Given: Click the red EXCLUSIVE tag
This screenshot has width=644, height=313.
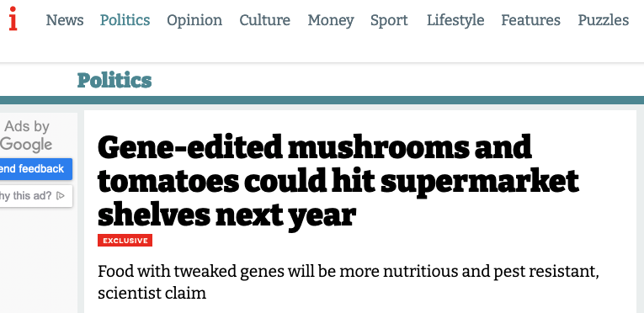Looking at the screenshot, I should (125, 241).
